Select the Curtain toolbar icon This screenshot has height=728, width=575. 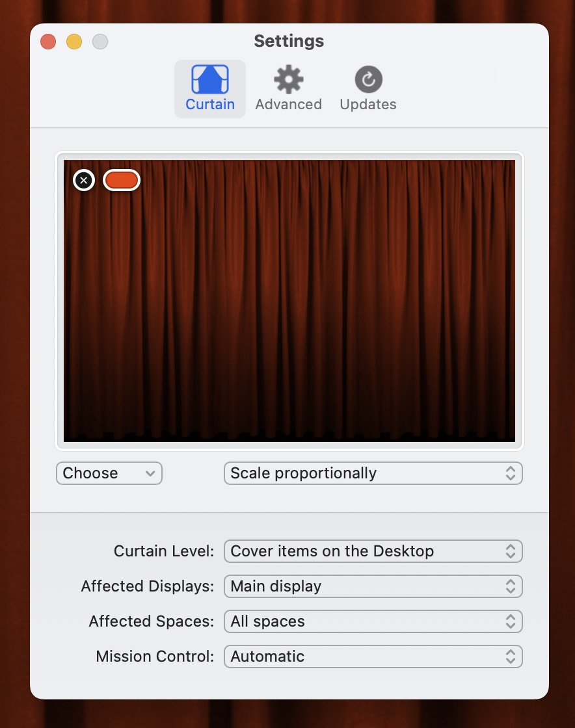click(x=209, y=88)
